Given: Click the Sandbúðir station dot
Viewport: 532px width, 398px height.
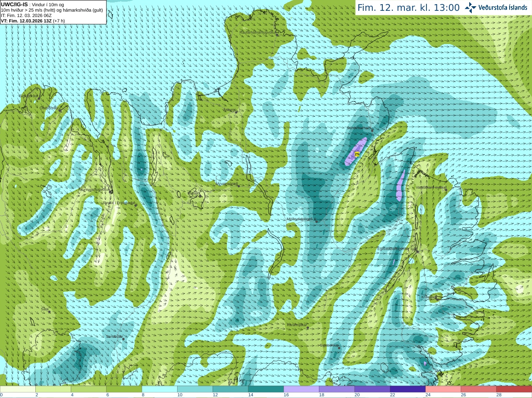Looking at the screenshot, I should tap(123, 339).
